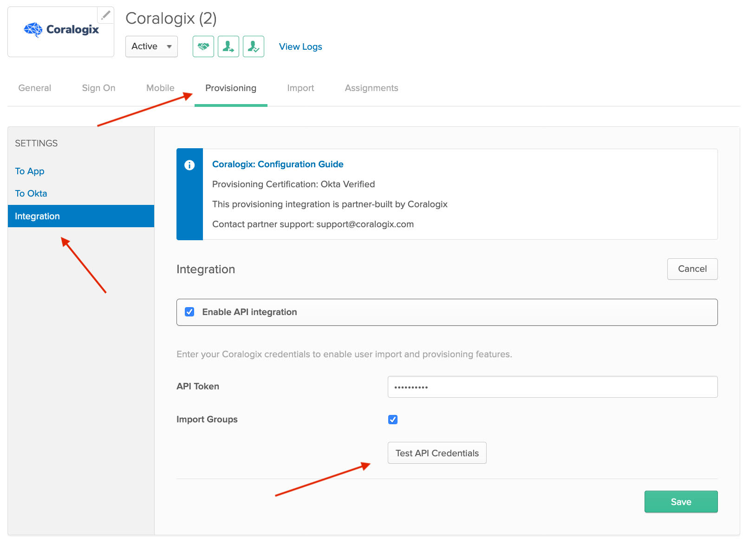The image size is (756, 552).
Task: Click the handshake SSO status icon
Action: pyautogui.click(x=203, y=46)
